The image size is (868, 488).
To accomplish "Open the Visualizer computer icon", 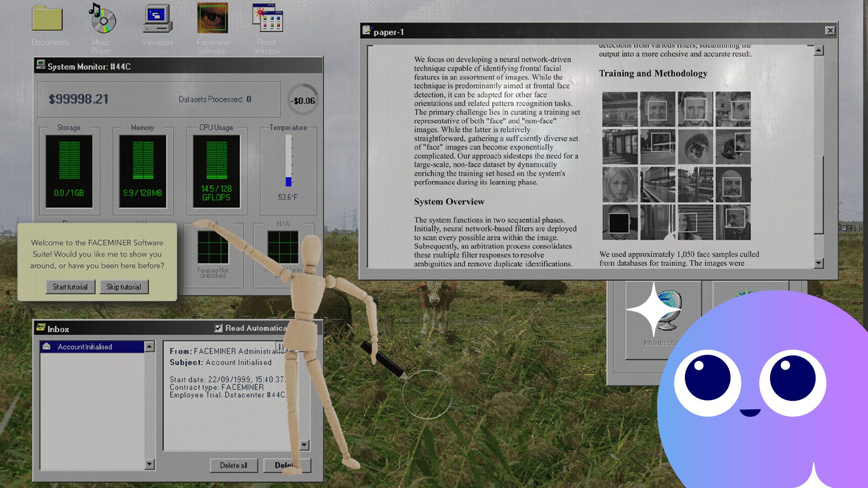I will (157, 19).
